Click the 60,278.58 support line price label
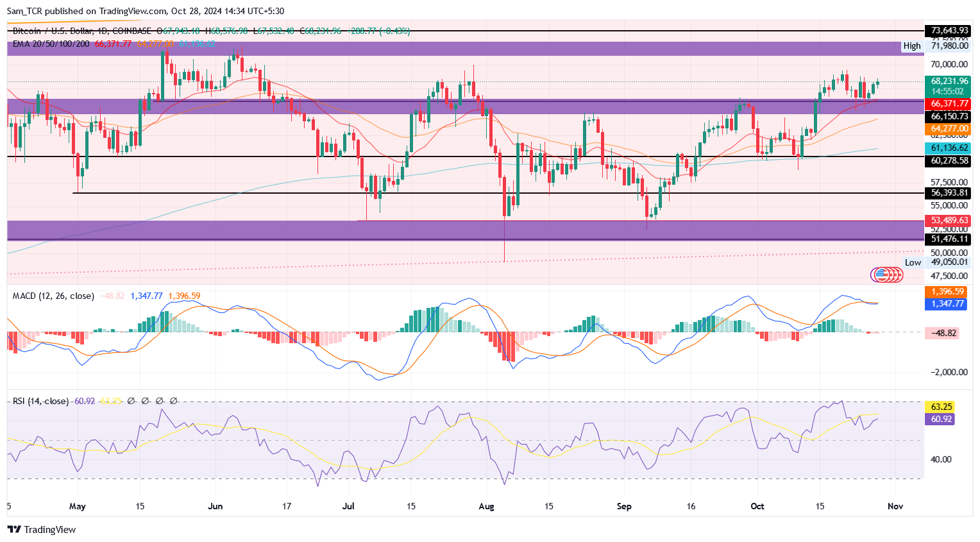 [947, 161]
